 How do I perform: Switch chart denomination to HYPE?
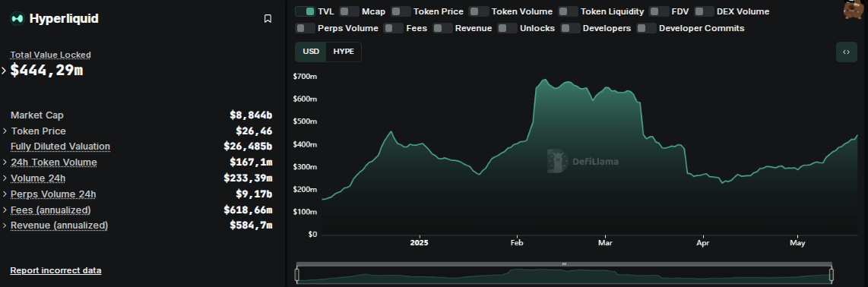coord(344,52)
